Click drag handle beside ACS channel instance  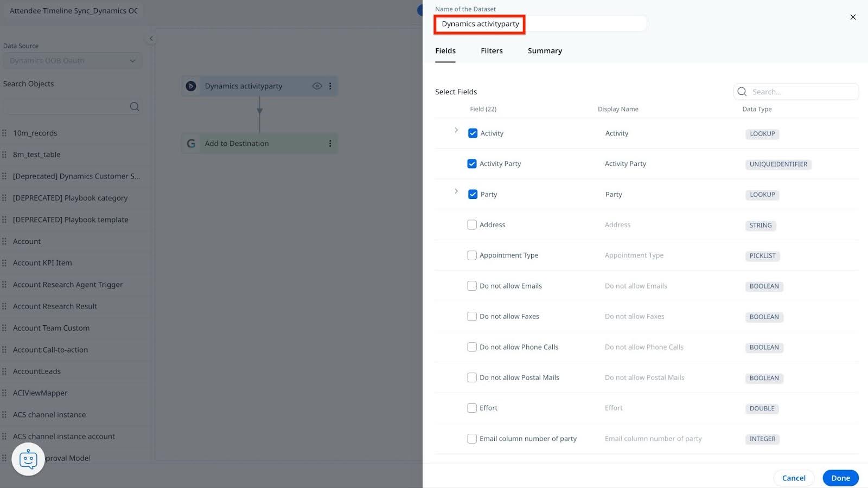point(4,415)
